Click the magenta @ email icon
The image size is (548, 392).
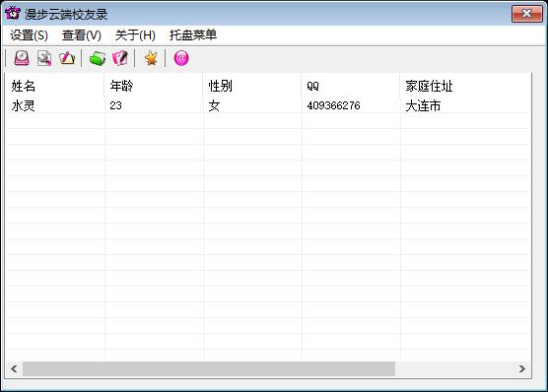point(181,58)
